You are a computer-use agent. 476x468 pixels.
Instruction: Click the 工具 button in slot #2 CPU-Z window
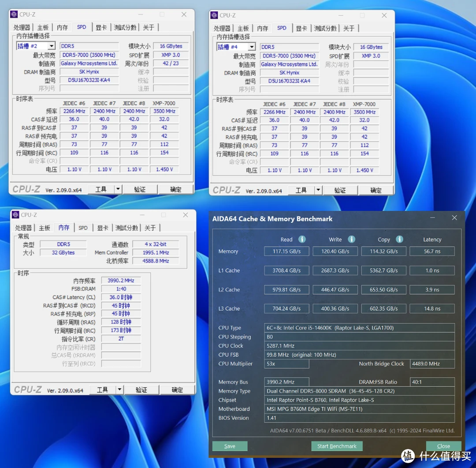pyautogui.click(x=101, y=189)
